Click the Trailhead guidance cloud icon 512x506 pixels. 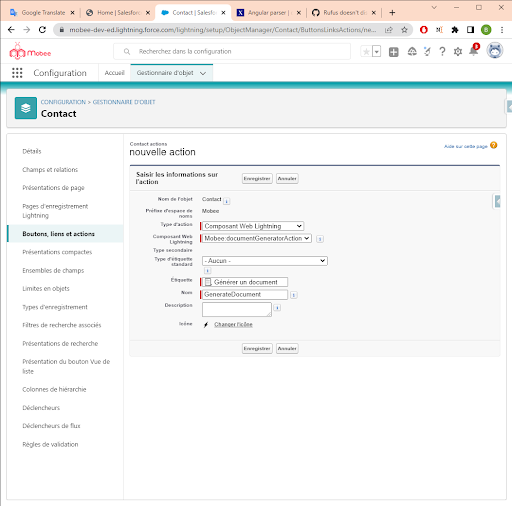[412, 51]
